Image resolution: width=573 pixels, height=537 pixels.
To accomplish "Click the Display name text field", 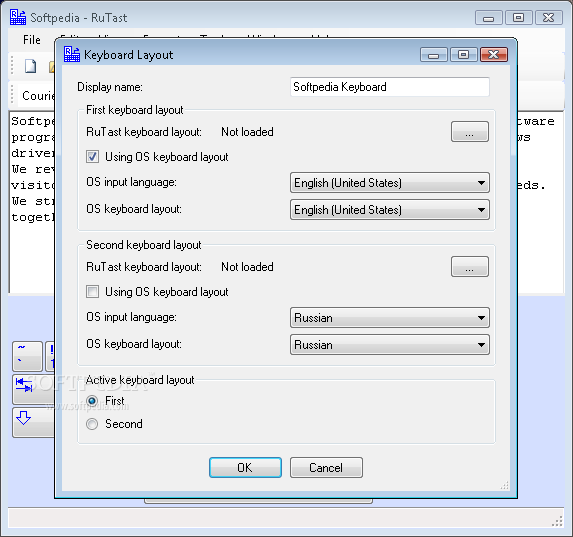I will [390, 87].
